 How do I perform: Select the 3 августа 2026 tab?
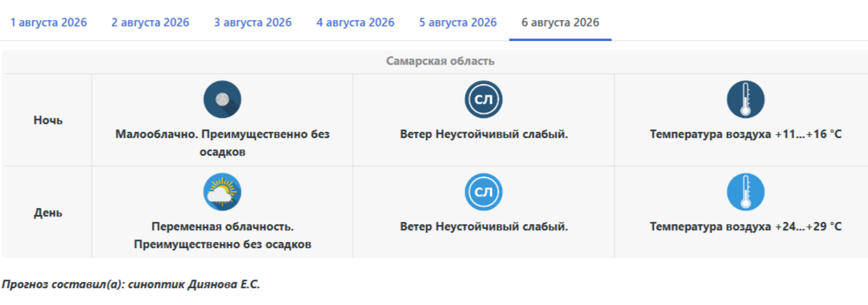click(x=253, y=22)
